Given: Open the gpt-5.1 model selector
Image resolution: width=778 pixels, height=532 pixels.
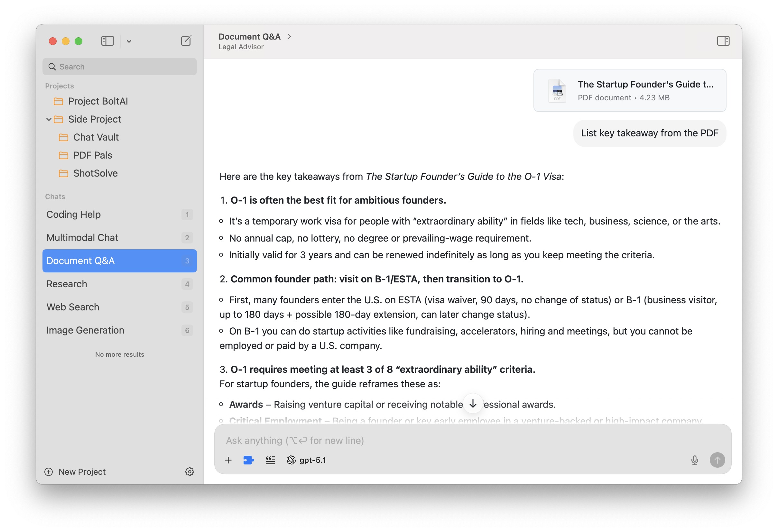Looking at the screenshot, I should pos(306,460).
